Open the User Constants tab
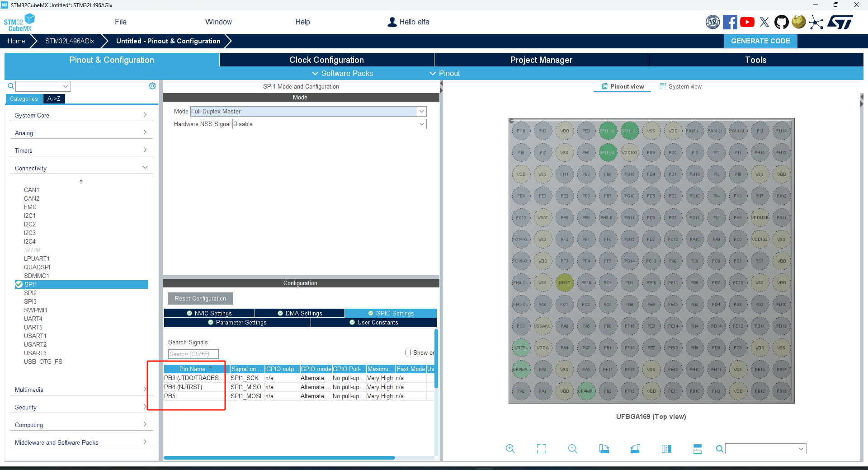The height and width of the screenshot is (470, 868). point(374,322)
